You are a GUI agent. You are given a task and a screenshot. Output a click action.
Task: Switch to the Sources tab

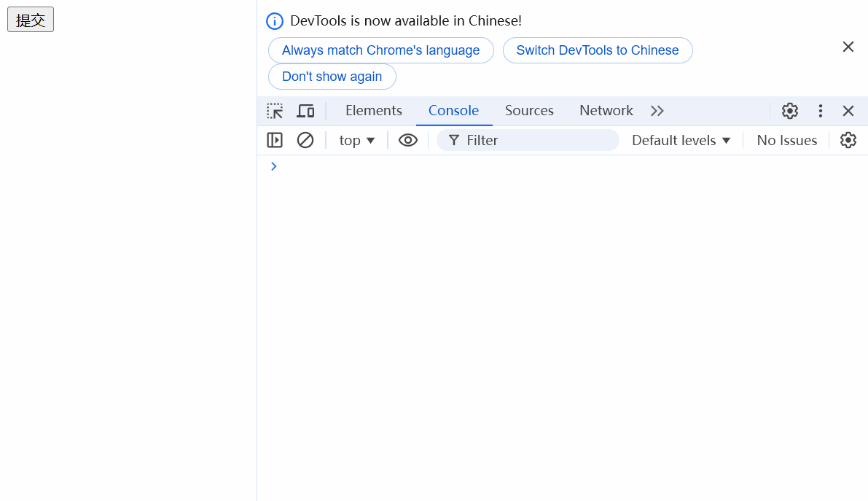click(x=529, y=110)
